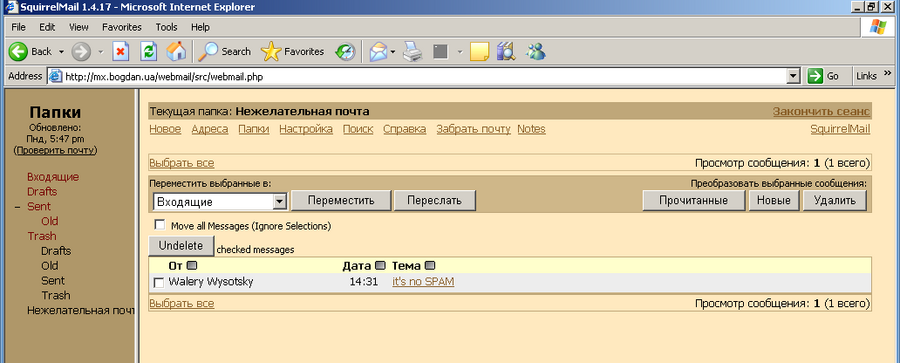This screenshot has width=900, height=363.
Task: Open Forward button history dropdown arrow
Action: pyautogui.click(x=100, y=52)
